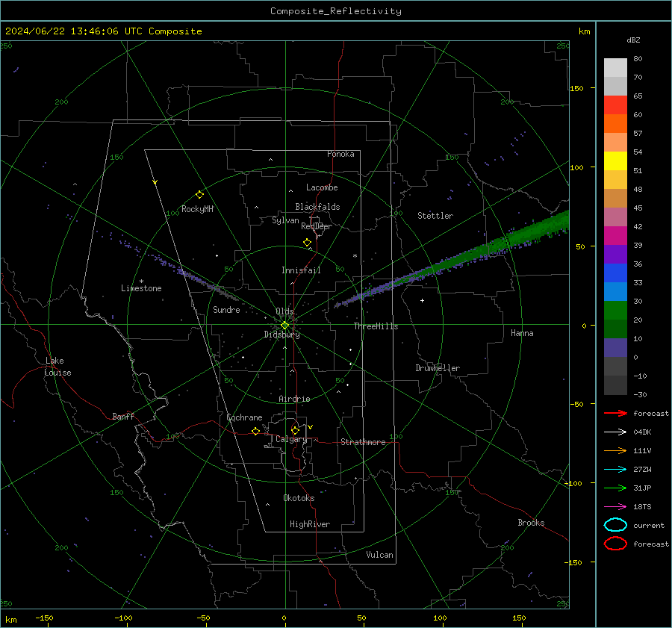Click the white plus marker north of Drumheller
This screenshot has height=628, width=672.
click(x=422, y=300)
